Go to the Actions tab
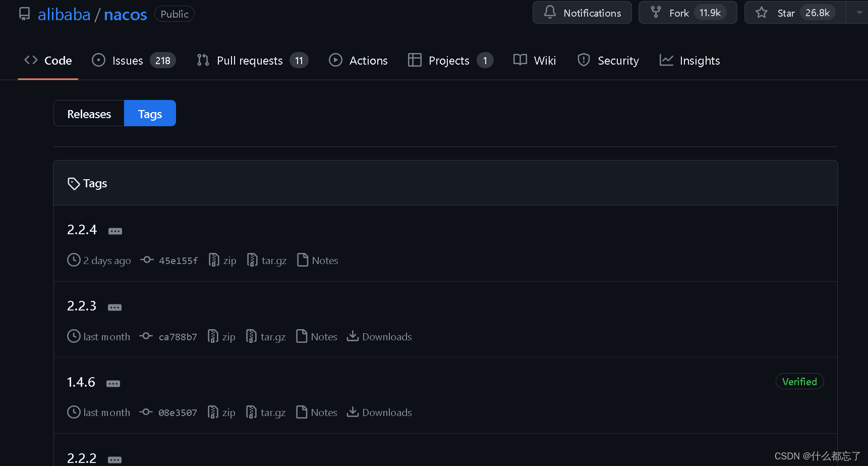Image resolution: width=868 pixels, height=466 pixels. tap(358, 61)
